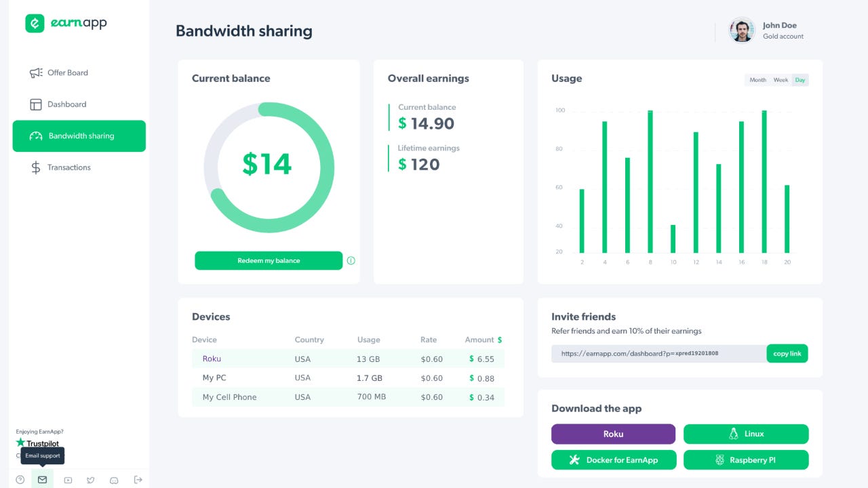This screenshot has height=488, width=868.
Task: Click the info icon beside Redeem my balance
Action: pos(351,260)
